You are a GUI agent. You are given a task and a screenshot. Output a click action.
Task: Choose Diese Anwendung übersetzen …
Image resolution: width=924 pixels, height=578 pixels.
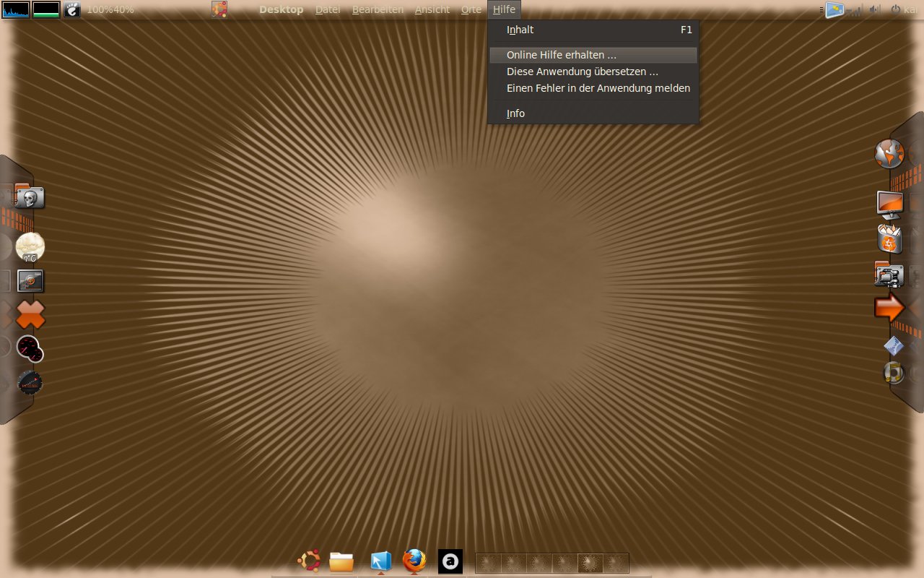[x=593, y=72]
